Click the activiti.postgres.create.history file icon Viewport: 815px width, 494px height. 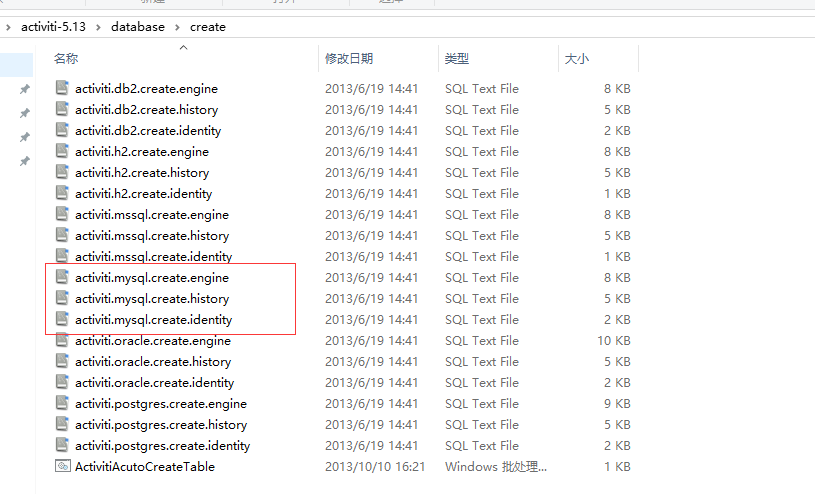(62, 424)
